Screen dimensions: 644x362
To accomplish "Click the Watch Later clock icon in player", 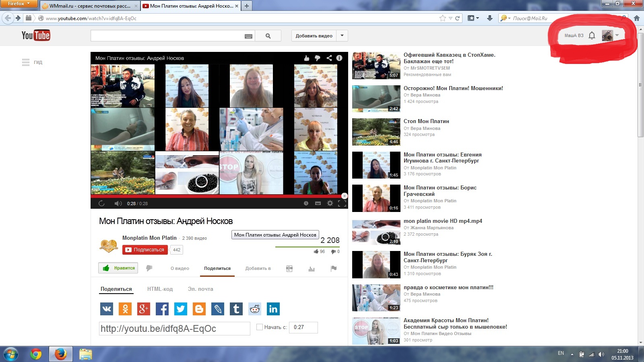I will pyautogui.click(x=306, y=203).
